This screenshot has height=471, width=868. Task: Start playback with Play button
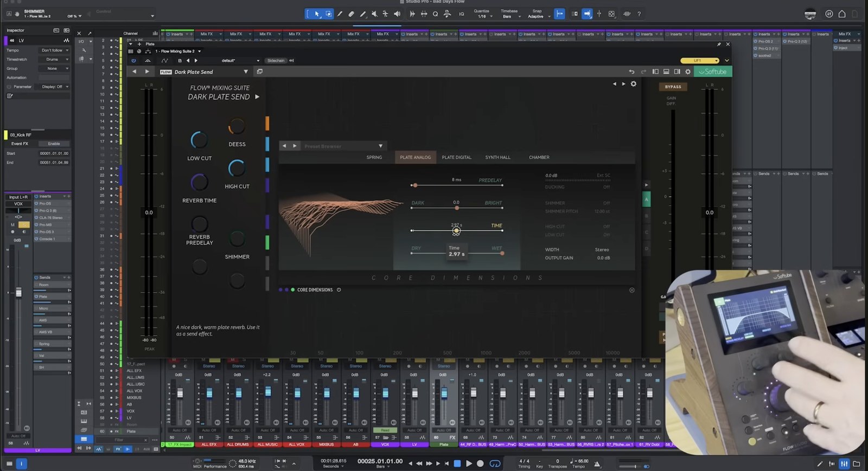[x=469, y=463]
